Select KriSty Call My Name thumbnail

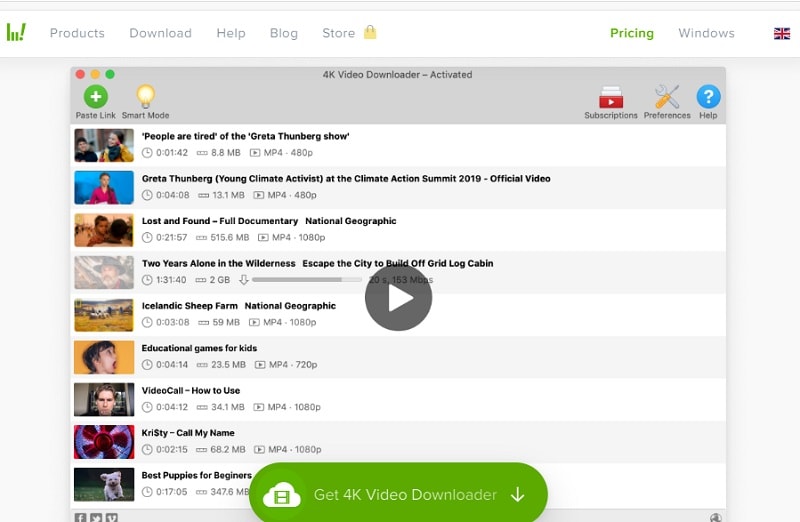pos(104,442)
